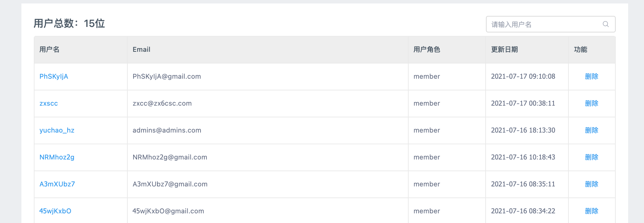The width and height of the screenshot is (644, 223).
Task: Click the 用户角色 column header
Action: (x=426, y=49)
